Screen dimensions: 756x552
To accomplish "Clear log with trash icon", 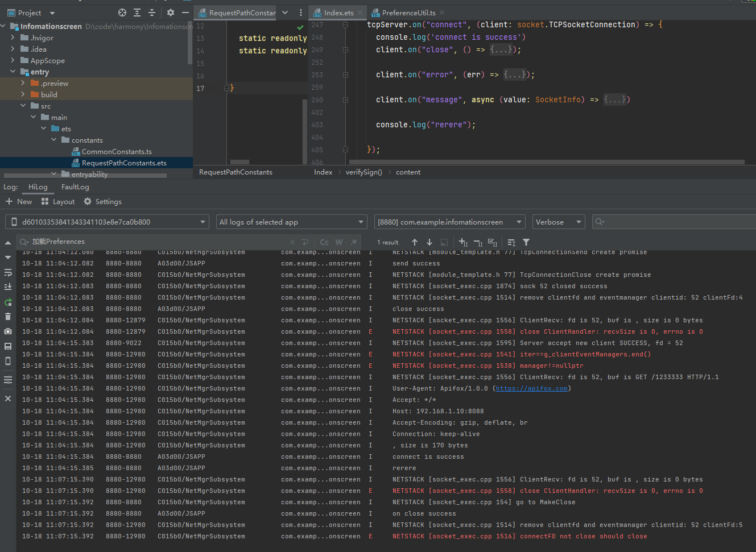I will 8,317.
